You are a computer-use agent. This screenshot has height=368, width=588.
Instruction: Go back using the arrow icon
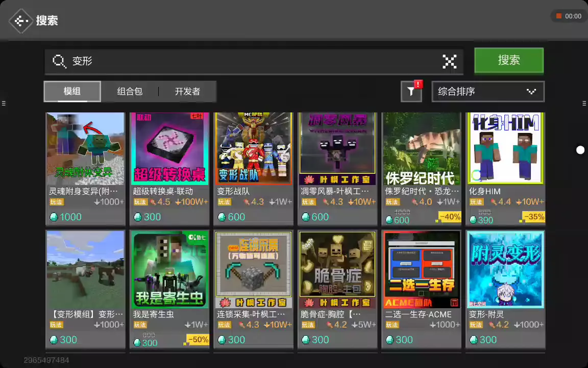(x=21, y=20)
